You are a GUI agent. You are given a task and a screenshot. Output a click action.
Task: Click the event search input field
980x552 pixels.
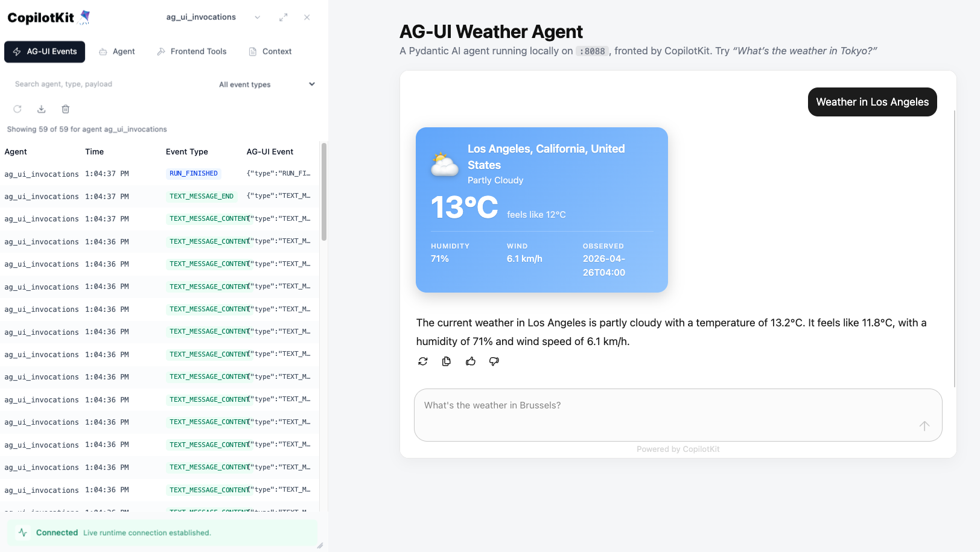pyautogui.click(x=109, y=84)
